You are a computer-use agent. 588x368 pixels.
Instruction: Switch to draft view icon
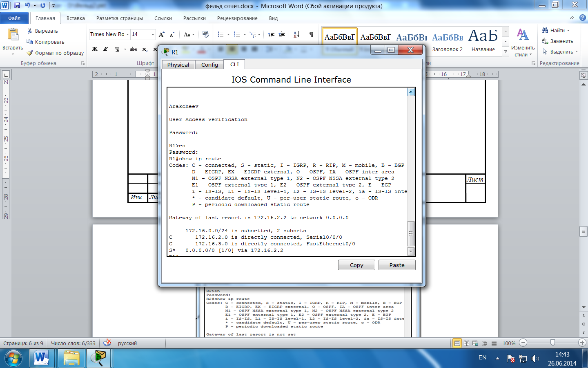tap(494, 343)
